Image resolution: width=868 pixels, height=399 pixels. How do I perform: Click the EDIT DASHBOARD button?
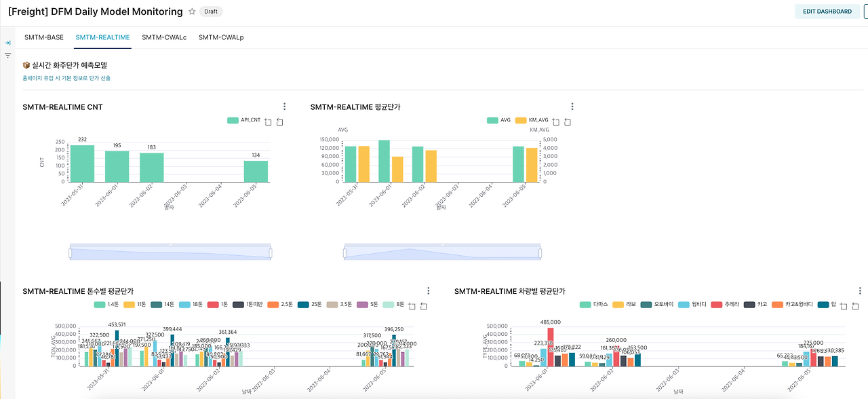[x=827, y=12]
